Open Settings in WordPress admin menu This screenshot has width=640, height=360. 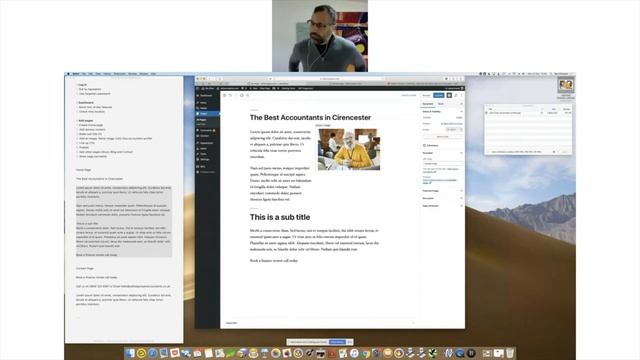pyautogui.click(x=204, y=160)
